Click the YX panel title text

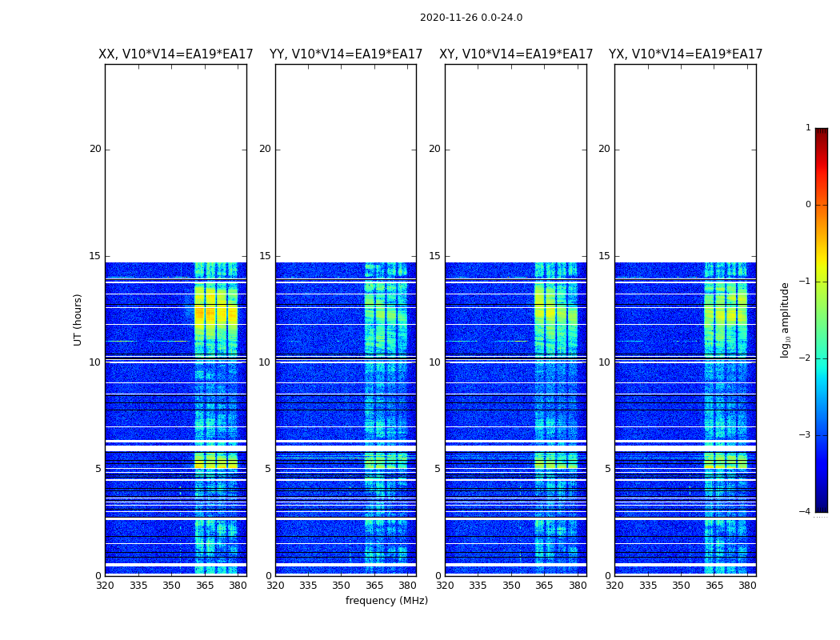tap(686, 54)
